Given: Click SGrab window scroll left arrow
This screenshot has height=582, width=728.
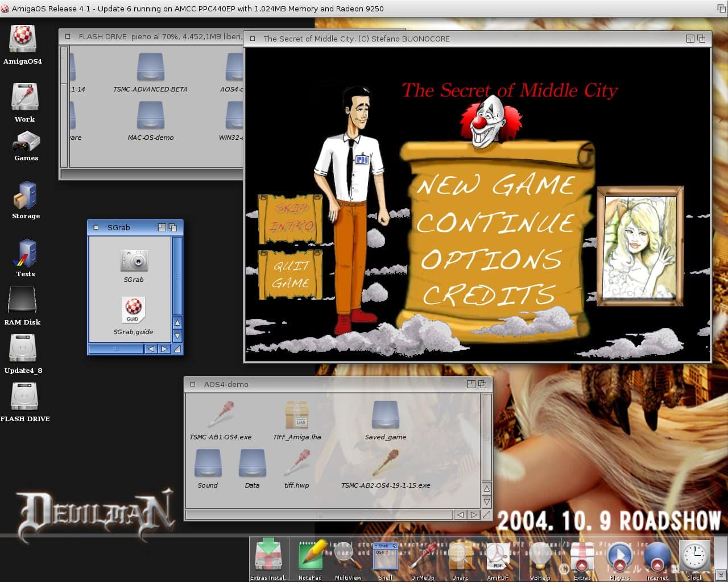Looking at the screenshot, I should click(151, 349).
